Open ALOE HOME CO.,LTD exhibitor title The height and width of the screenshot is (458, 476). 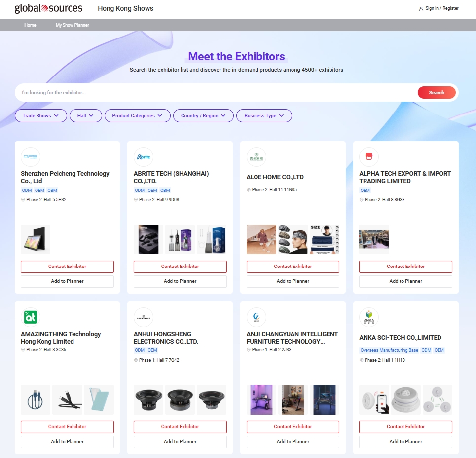point(275,177)
